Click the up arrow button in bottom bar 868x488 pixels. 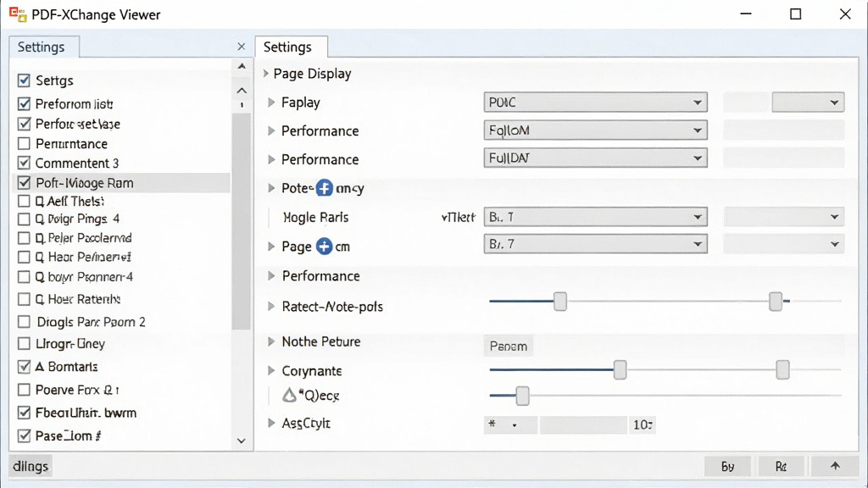click(x=835, y=466)
